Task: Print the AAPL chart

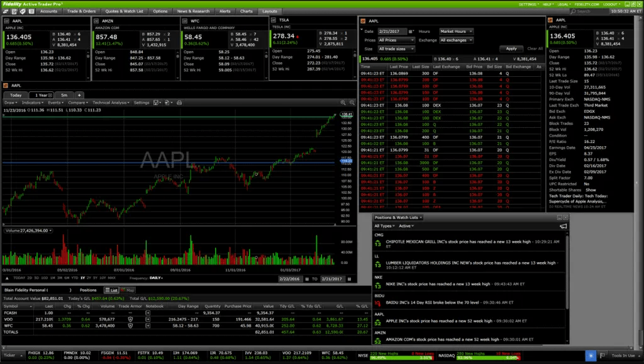Action: 179,103
